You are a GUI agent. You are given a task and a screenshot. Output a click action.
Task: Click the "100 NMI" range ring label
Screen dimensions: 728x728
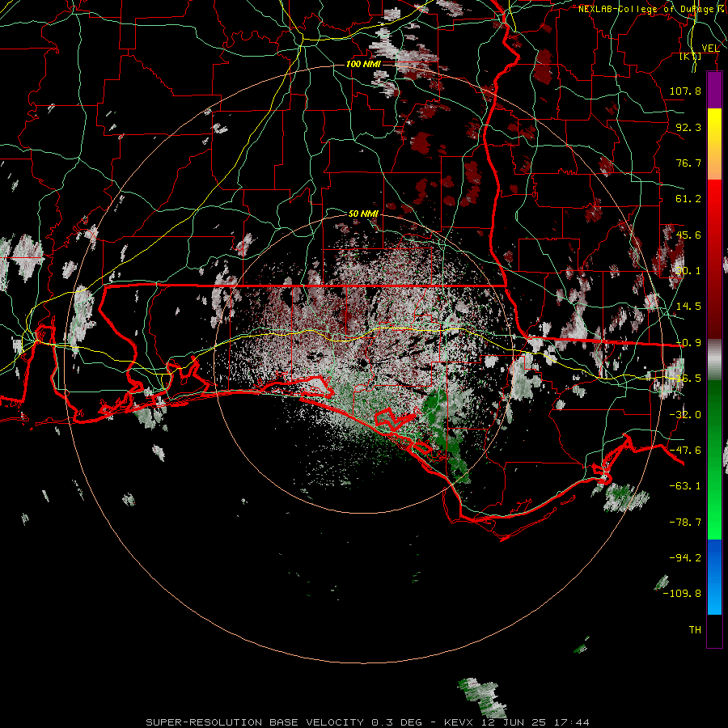coord(363,64)
